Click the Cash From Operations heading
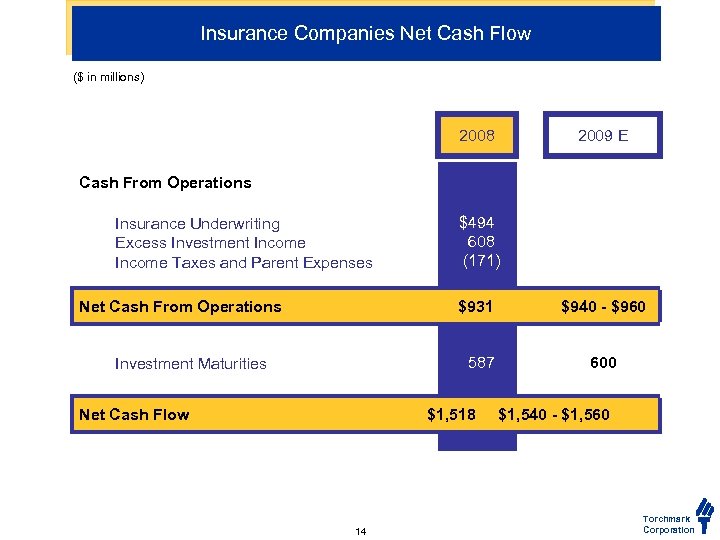Image resolution: width=720 pixels, height=540 pixels. (165, 183)
